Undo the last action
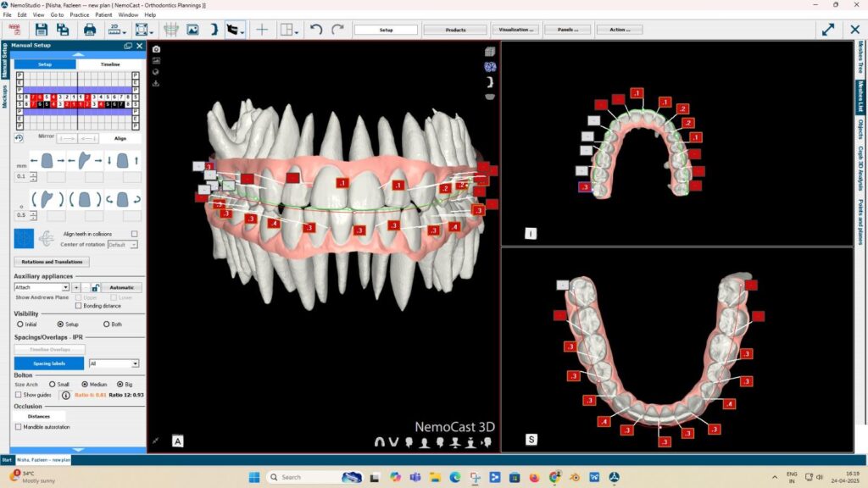The height and width of the screenshot is (488, 868). (316, 30)
